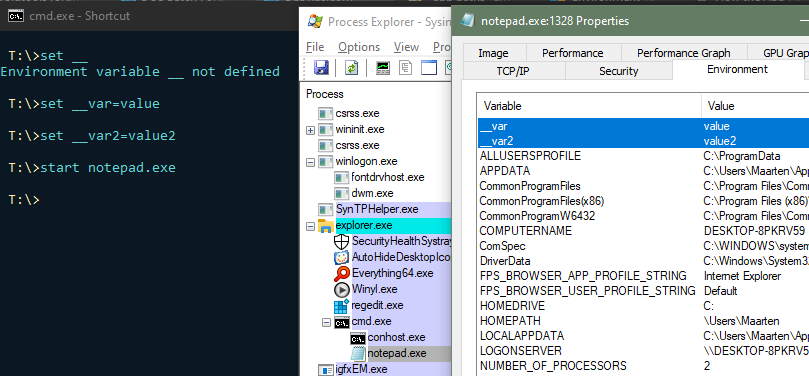The image size is (809, 376).
Task: Click the Save icon in Process Explorer toolbar
Action: [x=321, y=68]
